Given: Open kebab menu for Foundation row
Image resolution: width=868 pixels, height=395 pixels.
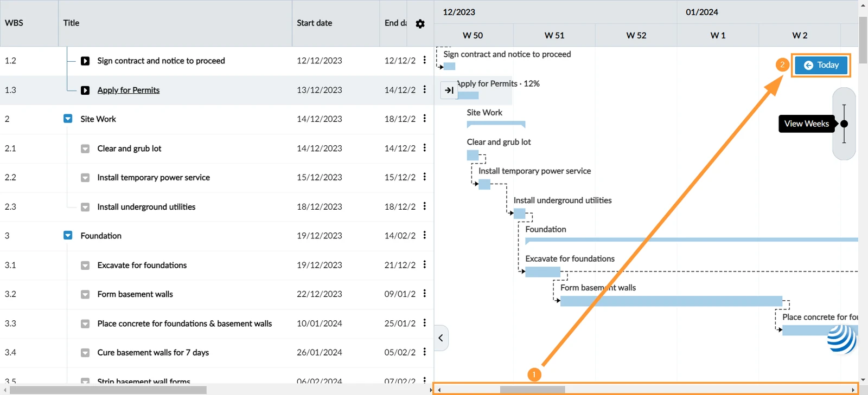Looking at the screenshot, I should 424,235.
